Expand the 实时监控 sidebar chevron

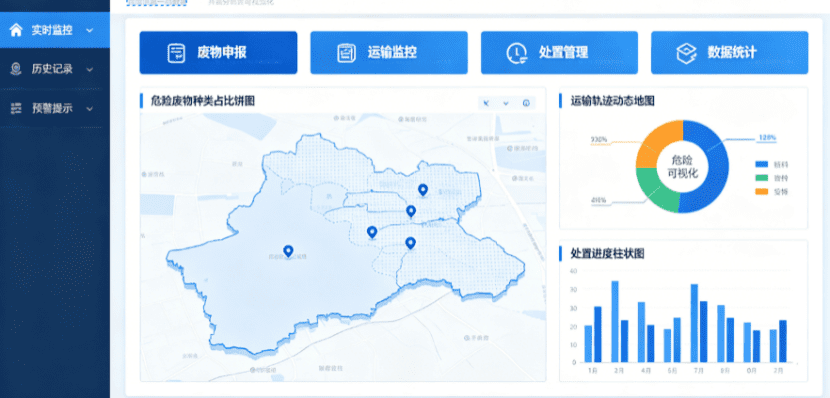click(89, 31)
